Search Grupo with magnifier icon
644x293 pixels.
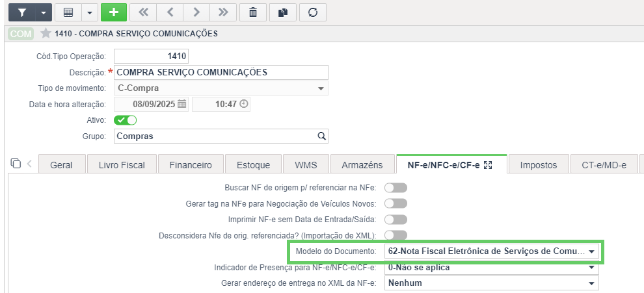point(321,136)
